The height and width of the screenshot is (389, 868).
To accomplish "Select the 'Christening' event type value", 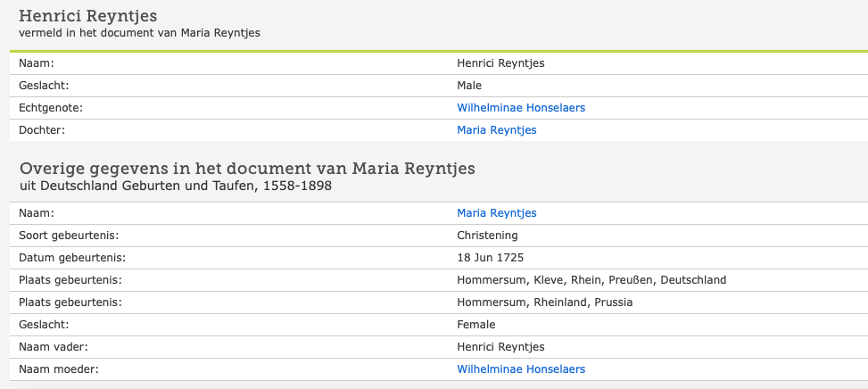I will [x=487, y=236].
